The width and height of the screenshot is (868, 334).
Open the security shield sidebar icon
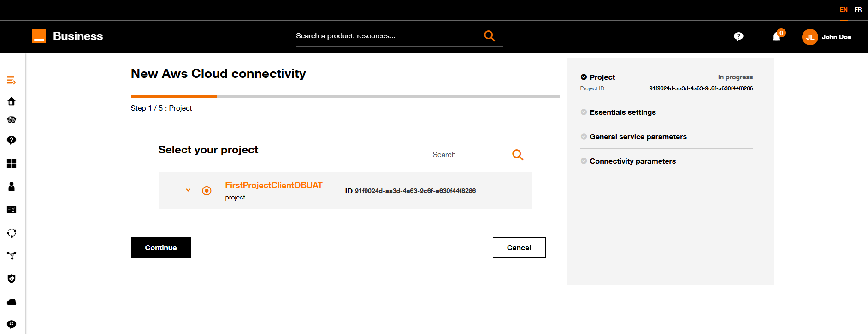pos(12,279)
